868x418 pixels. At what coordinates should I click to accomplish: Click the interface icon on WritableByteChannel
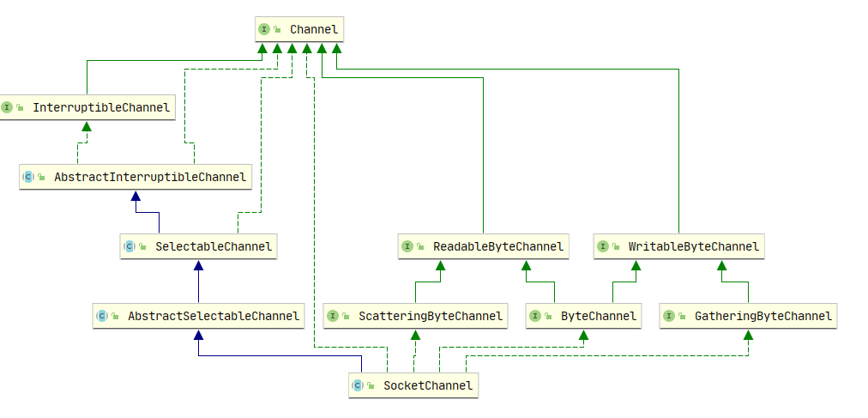coord(603,246)
